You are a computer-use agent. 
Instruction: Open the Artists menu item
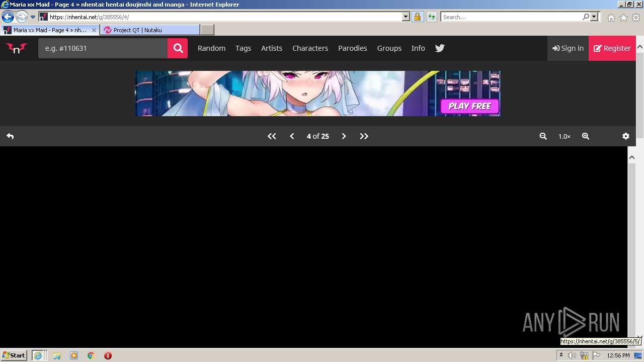point(272,48)
